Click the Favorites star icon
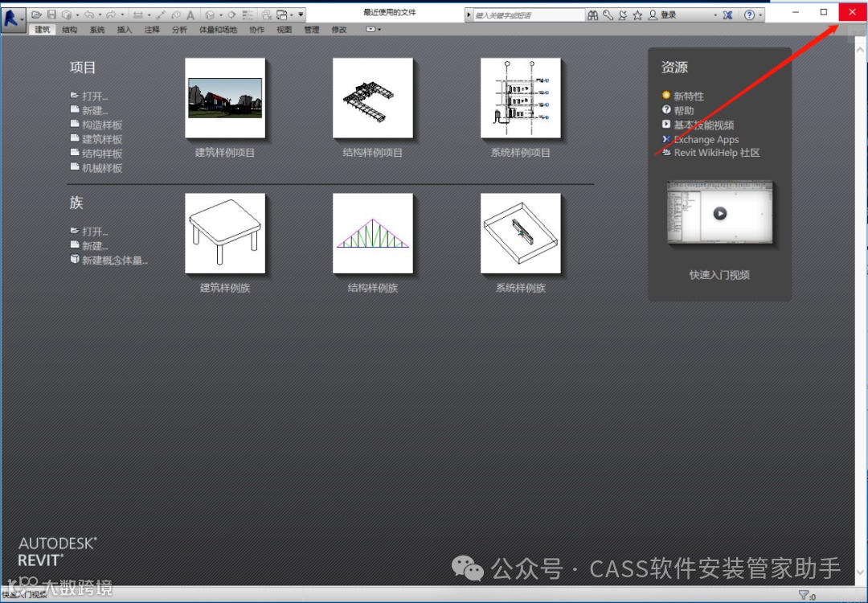Screen dimensions: 868x603 pos(637,15)
